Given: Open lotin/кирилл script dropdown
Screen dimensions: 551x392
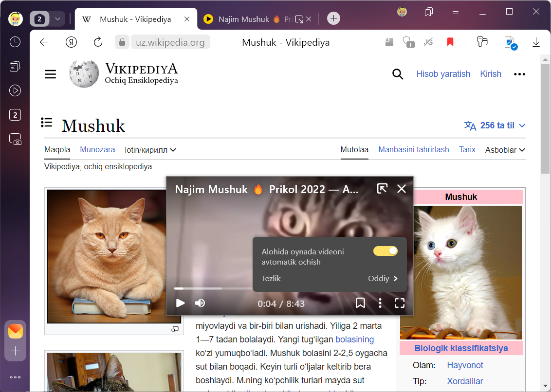Looking at the screenshot, I should coord(150,150).
